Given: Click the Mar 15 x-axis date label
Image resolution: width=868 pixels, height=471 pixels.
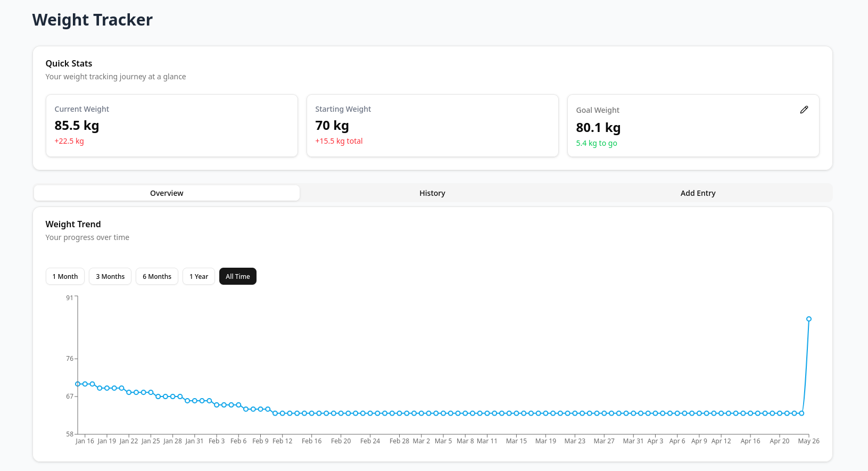Looking at the screenshot, I should [516, 441].
